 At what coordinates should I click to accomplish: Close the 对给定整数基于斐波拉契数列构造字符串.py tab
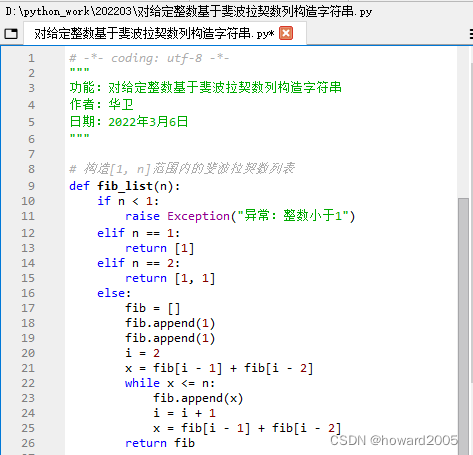click(286, 33)
